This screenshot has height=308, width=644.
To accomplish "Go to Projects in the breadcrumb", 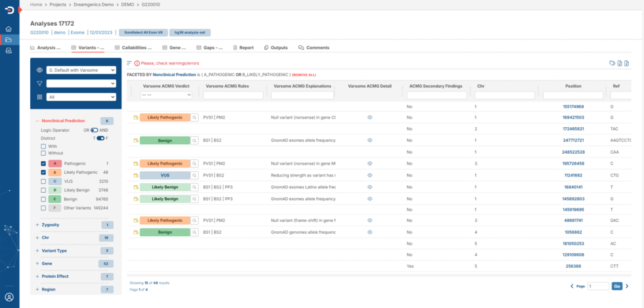I will pyautogui.click(x=58, y=4).
